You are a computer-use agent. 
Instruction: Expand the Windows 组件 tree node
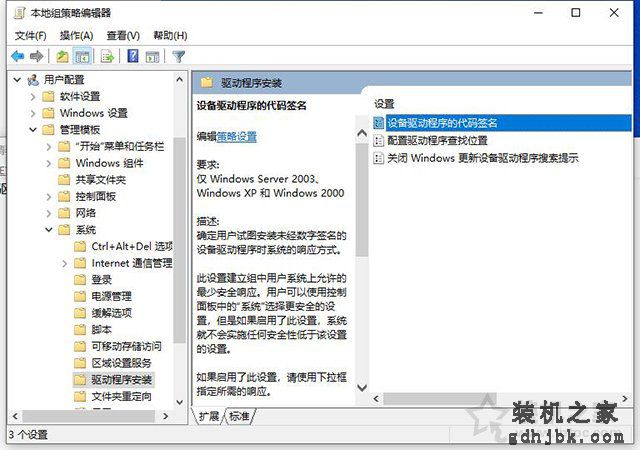pos(49,163)
